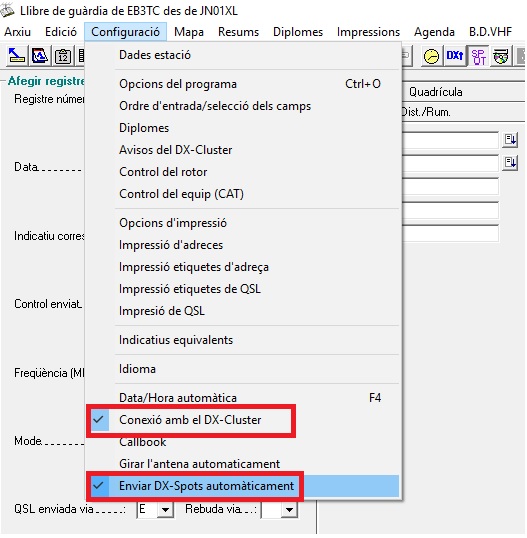This screenshot has height=538, width=527.
Task: Expand the Rebuda via dropdown
Action: 289,510
